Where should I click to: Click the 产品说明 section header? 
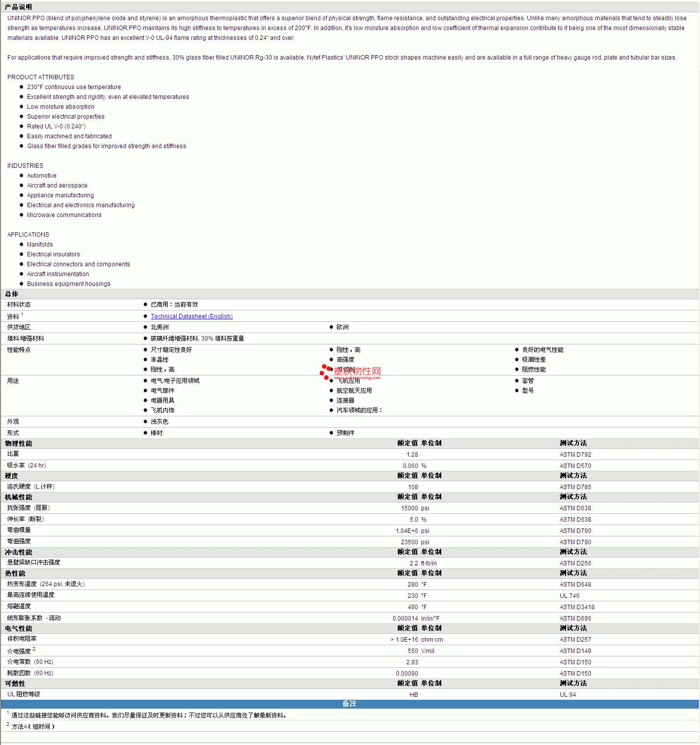(18, 7)
